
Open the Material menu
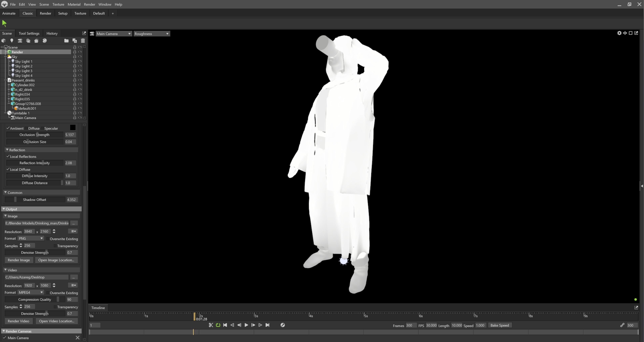click(74, 4)
